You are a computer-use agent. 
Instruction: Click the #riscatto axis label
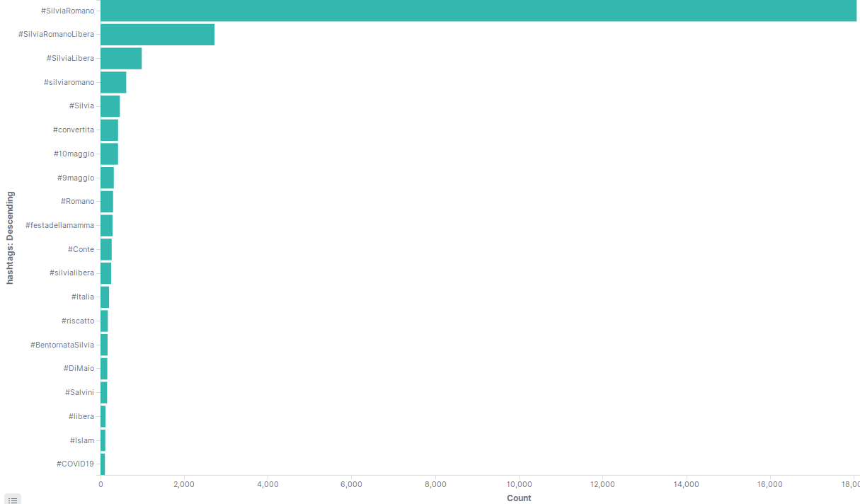click(x=77, y=321)
